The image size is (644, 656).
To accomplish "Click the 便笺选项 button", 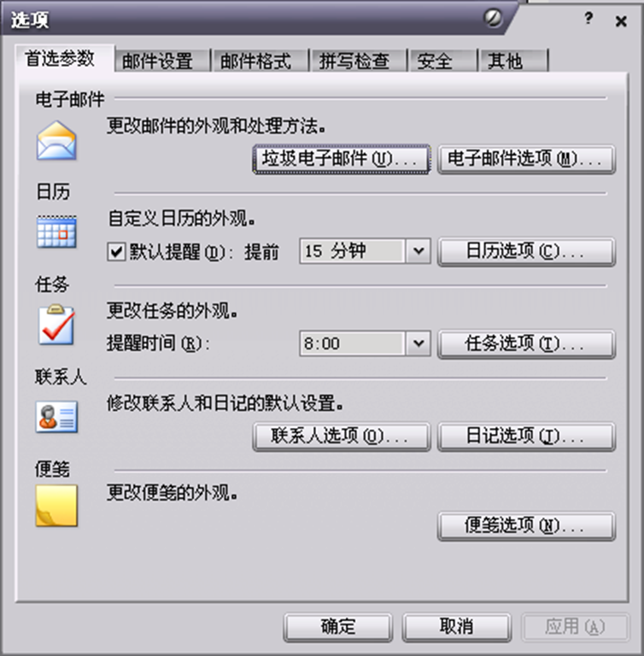I will (526, 526).
